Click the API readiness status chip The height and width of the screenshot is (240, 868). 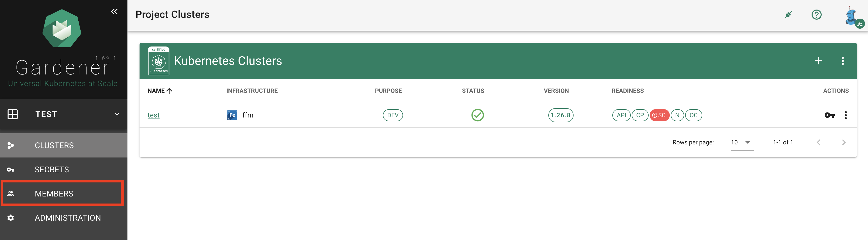(x=621, y=115)
